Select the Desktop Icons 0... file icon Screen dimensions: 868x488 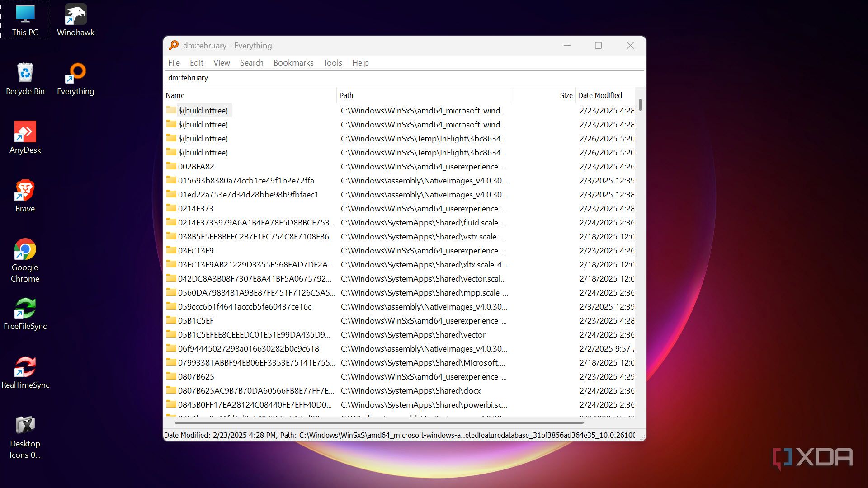click(x=25, y=437)
